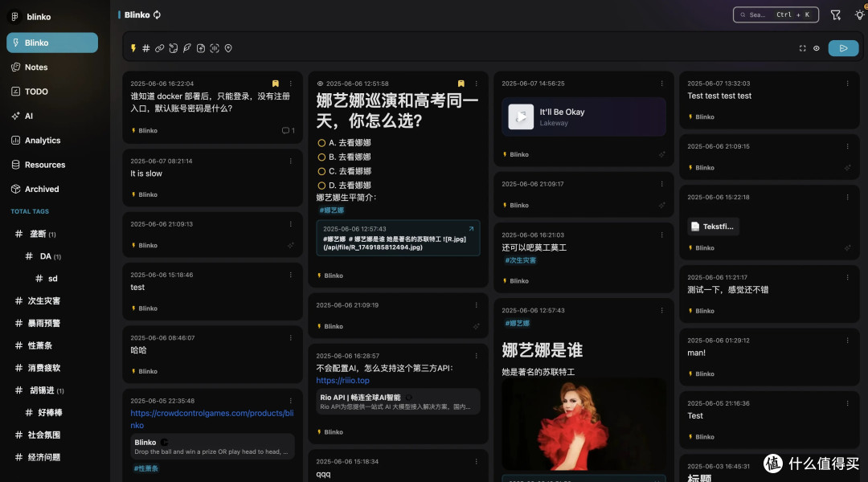868x482 pixels.
Task: Open the crowdcontrolgames.com link
Action: coord(212,419)
